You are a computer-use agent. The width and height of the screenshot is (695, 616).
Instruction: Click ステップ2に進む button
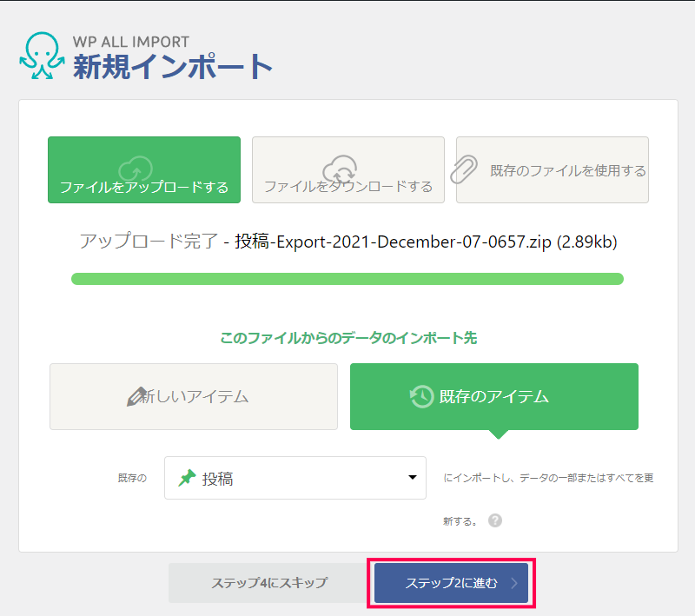click(451, 583)
